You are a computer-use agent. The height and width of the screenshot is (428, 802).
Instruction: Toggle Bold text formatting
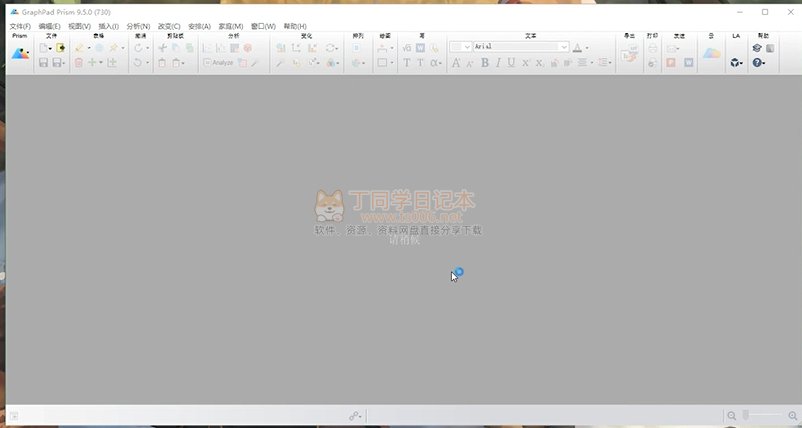tap(484, 63)
